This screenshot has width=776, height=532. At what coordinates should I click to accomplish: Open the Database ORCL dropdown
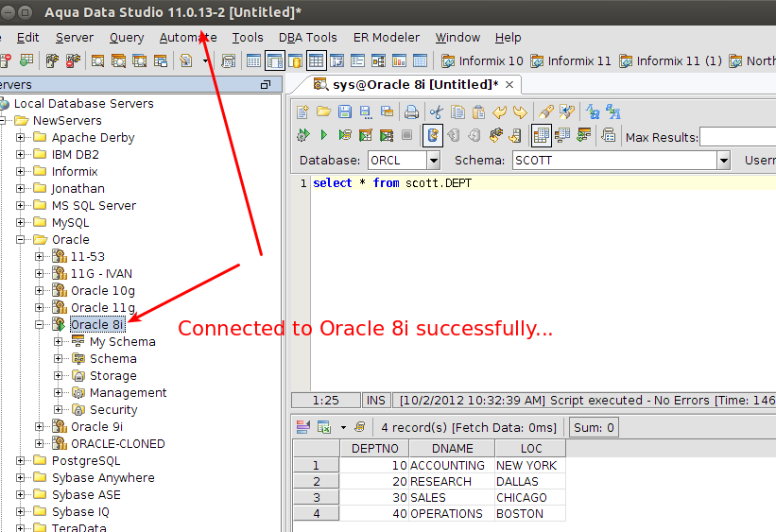pos(434,161)
